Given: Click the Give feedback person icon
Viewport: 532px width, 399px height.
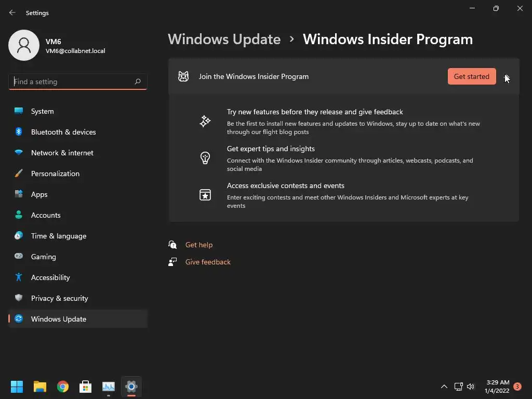Looking at the screenshot, I should point(172,262).
